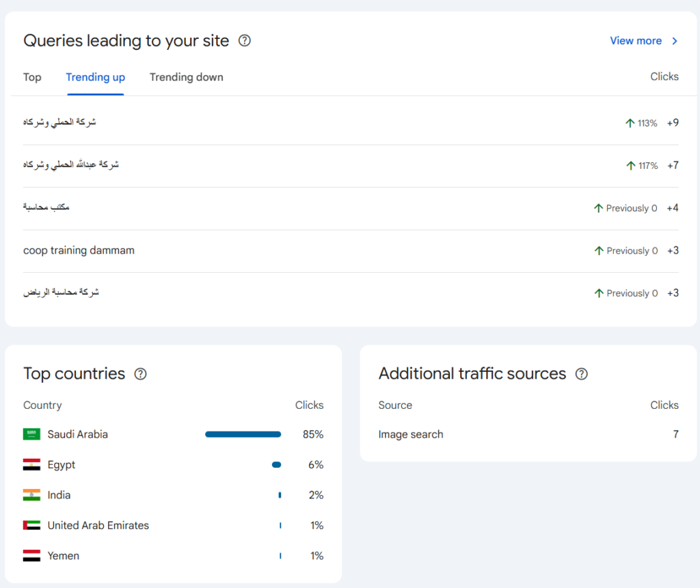Click the Yemen flag icon
The image size is (700, 588).
(31, 555)
